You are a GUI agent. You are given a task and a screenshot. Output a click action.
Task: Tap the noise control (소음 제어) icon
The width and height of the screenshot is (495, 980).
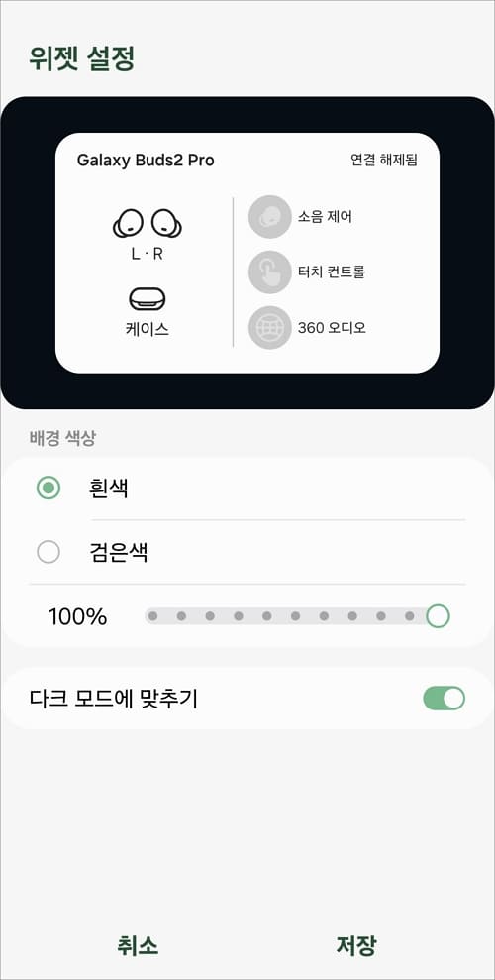click(269, 217)
